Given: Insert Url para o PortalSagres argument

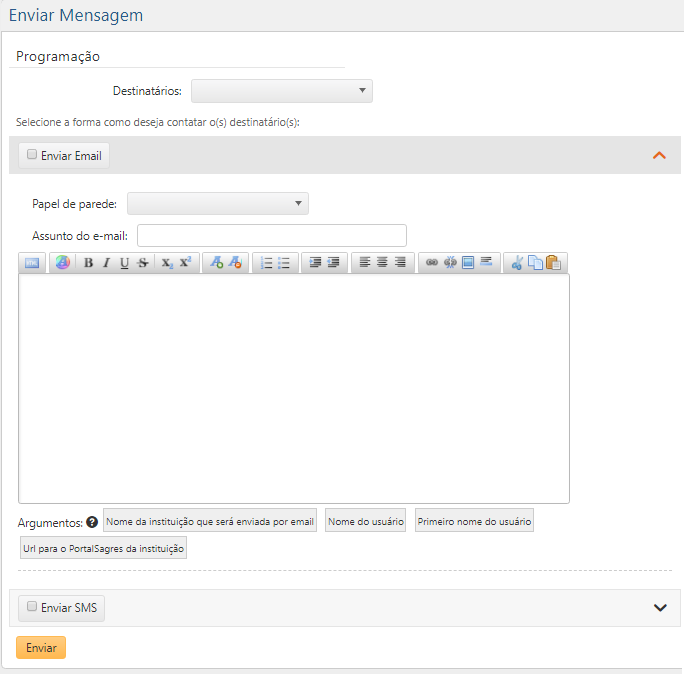Looking at the screenshot, I should pyautogui.click(x=103, y=548).
